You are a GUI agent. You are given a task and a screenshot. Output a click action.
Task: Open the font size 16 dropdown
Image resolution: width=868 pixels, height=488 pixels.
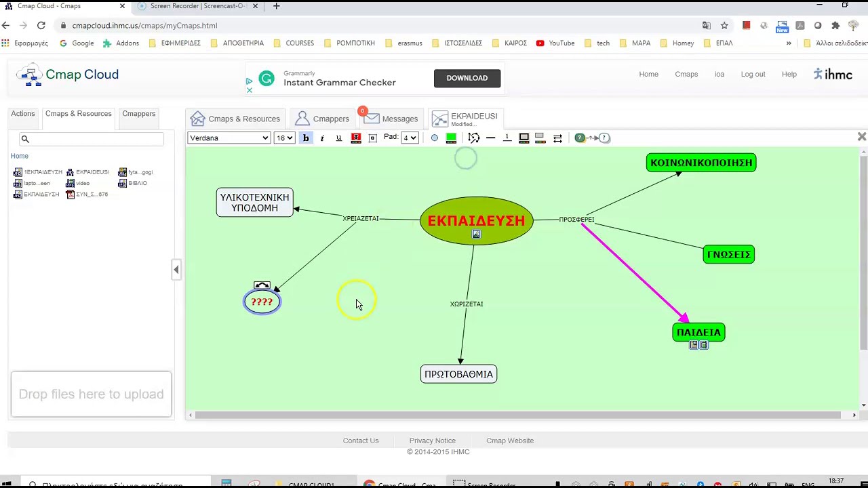click(284, 138)
